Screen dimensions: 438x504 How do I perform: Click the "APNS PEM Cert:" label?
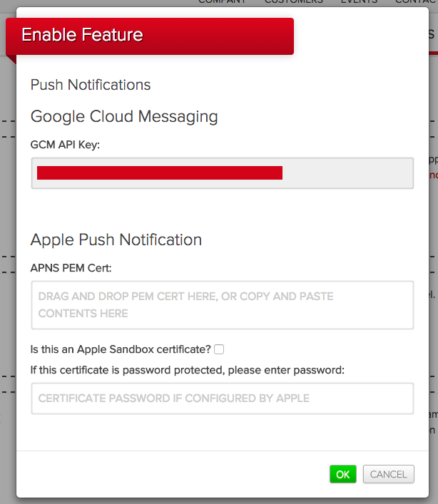point(71,268)
